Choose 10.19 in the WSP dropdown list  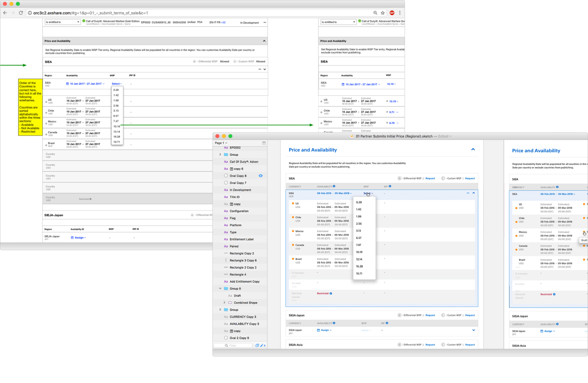click(x=117, y=126)
